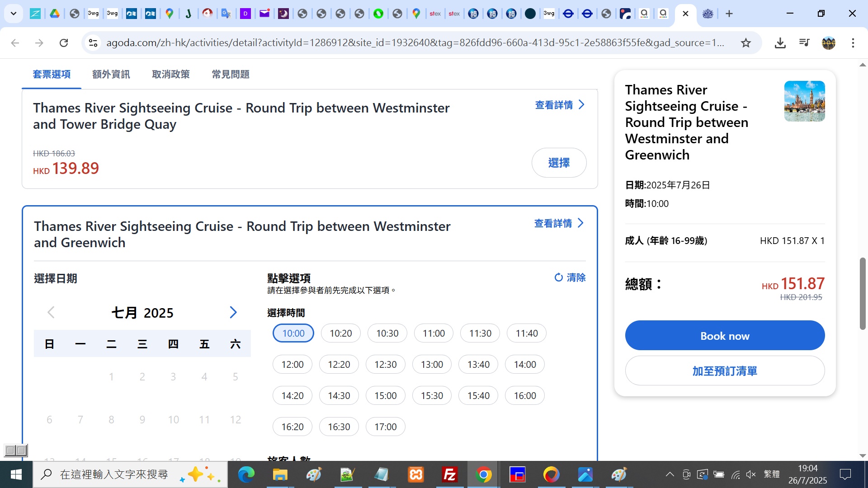Open the media control icon in toolbar
Viewport: 868px width, 488px height.
tap(804, 43)
